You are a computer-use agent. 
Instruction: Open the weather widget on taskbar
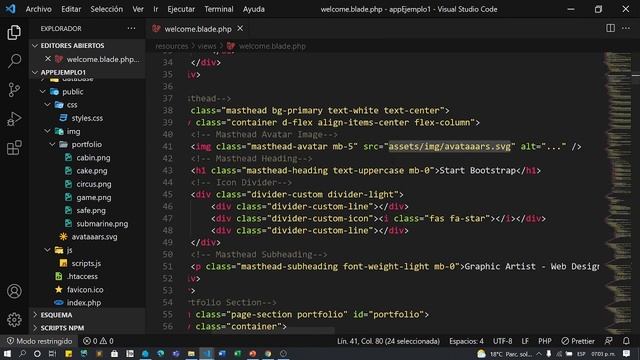[504, 353]
